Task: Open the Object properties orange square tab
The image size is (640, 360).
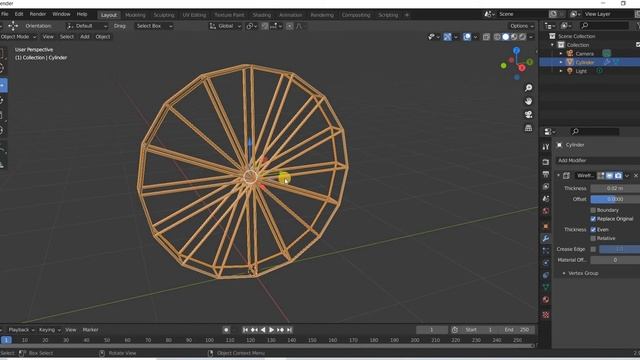Action: pos(546,226)
